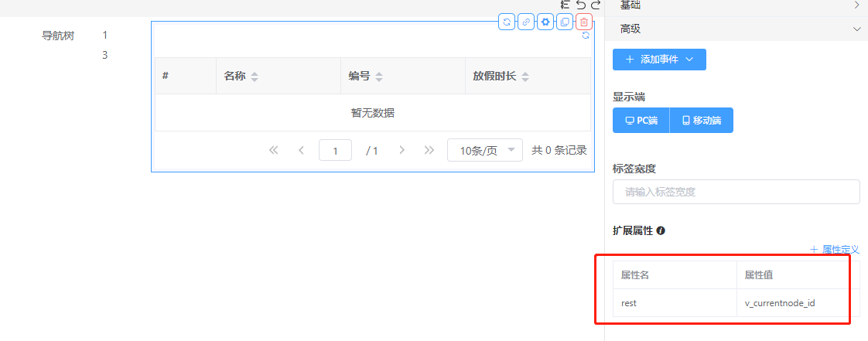Click the refresh icon in component toolbar
Viewport: 868px width, 341px height.
[x=507, y=22]
